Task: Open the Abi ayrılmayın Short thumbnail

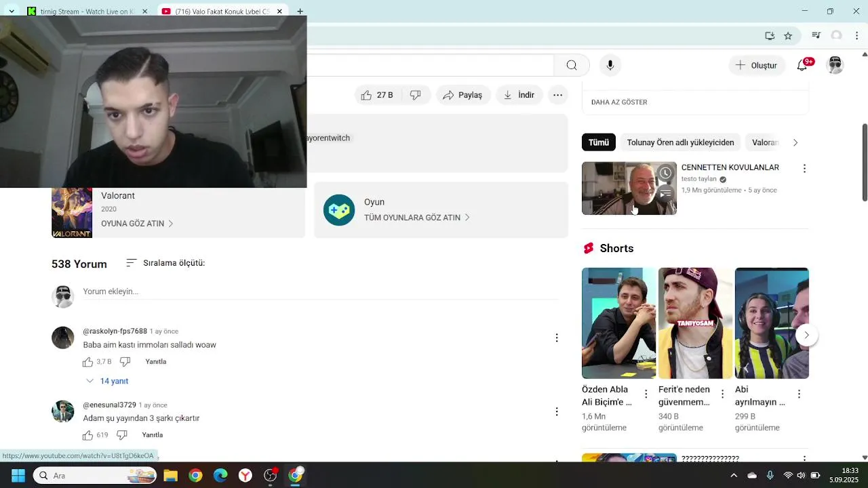Action: coord(772,323)
